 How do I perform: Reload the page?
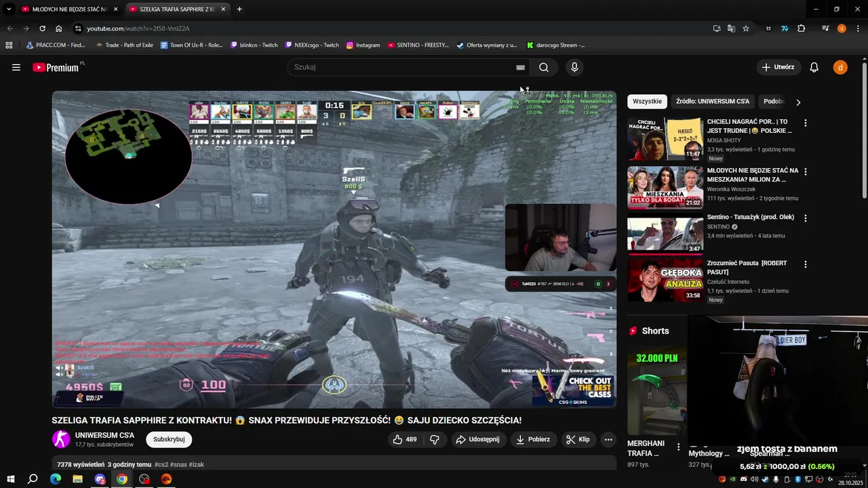42,28
